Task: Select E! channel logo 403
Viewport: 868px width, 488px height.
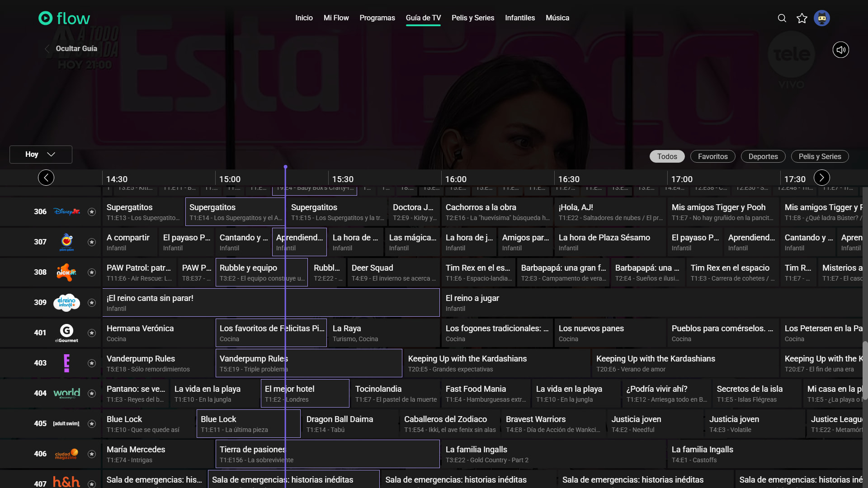Action: click(66, 363)
